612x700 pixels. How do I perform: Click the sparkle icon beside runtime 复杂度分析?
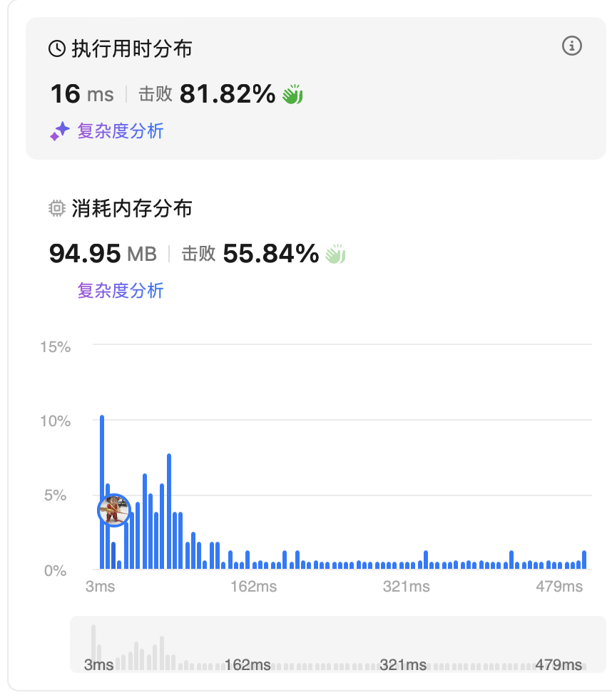[x=59, y=131]
